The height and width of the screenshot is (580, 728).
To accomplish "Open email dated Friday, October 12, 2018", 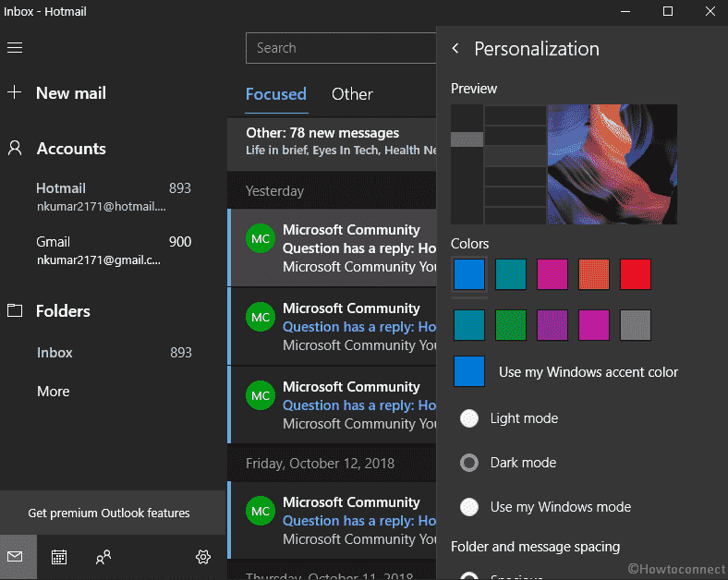I will click(332, 520).
